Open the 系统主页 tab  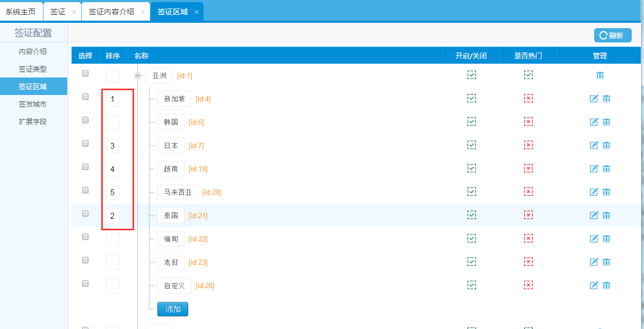tap(21, 12)
